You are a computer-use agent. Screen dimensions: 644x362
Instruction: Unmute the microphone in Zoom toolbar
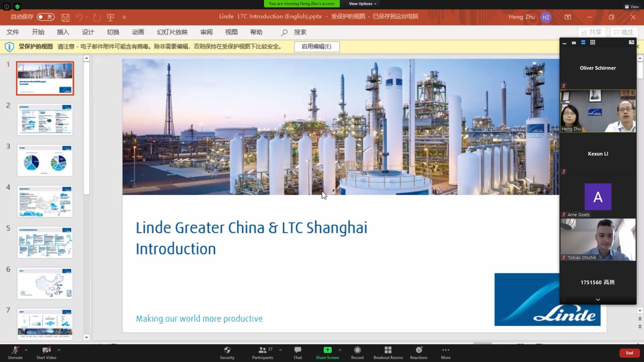(15, 352)
